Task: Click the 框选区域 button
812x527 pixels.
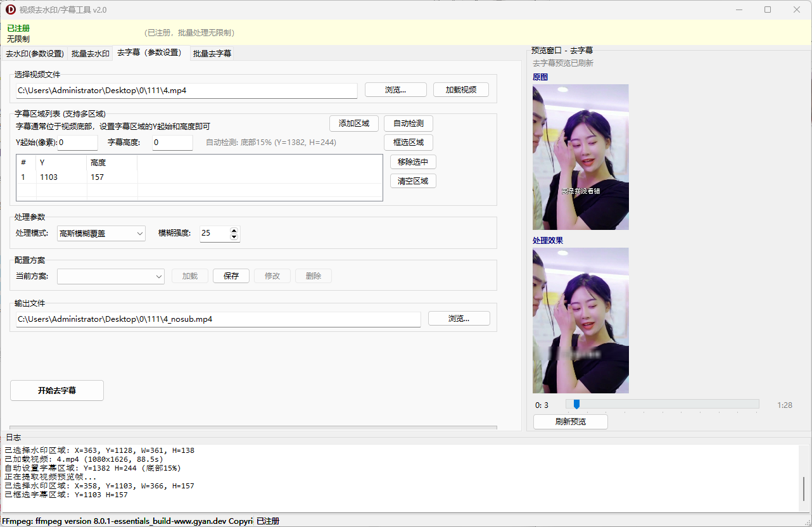Action: [408, 143]
